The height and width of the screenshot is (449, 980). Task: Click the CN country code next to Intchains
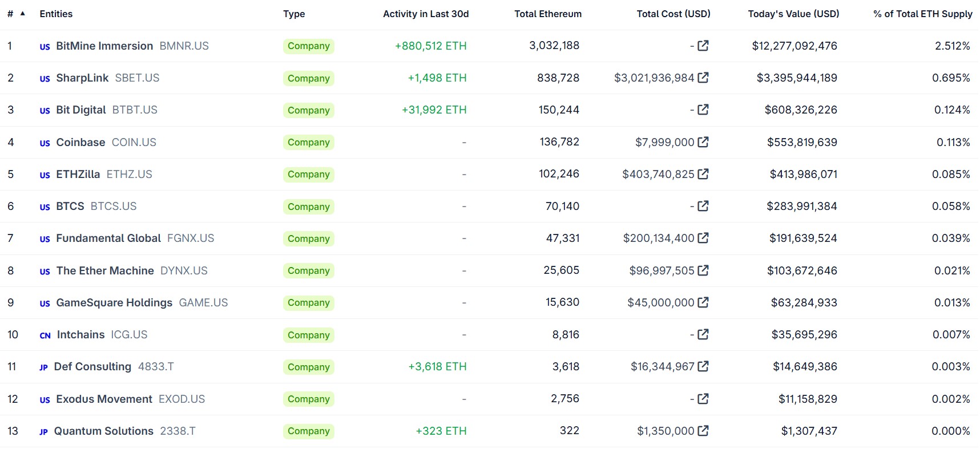coord(45,335)
